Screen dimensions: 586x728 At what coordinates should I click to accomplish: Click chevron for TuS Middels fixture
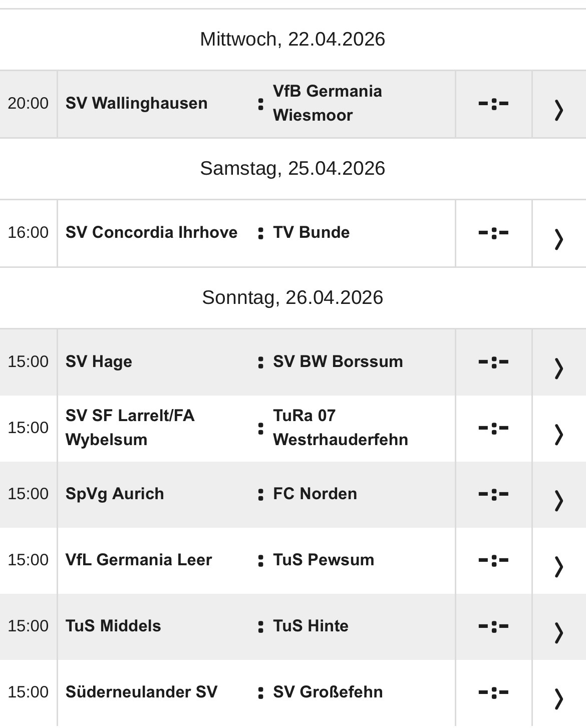click(558, 632)
